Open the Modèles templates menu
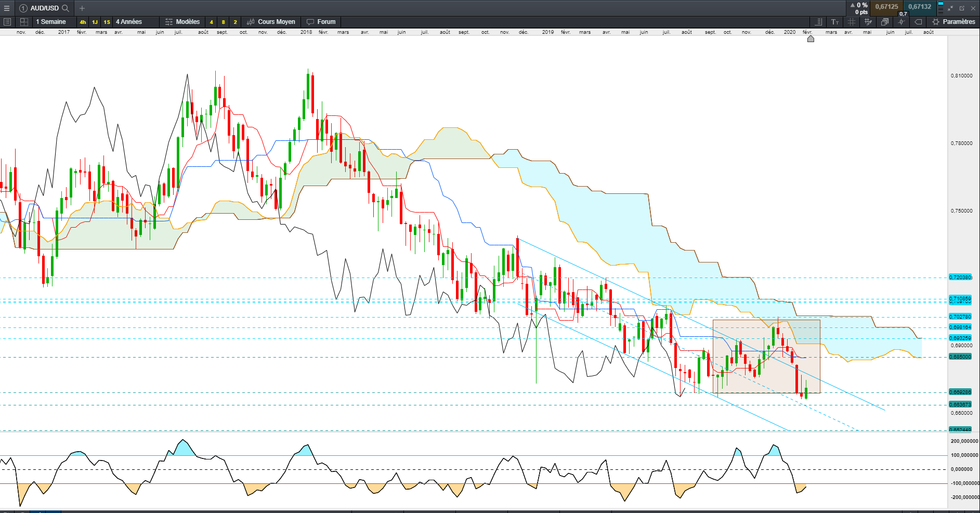 coord(182,22)
